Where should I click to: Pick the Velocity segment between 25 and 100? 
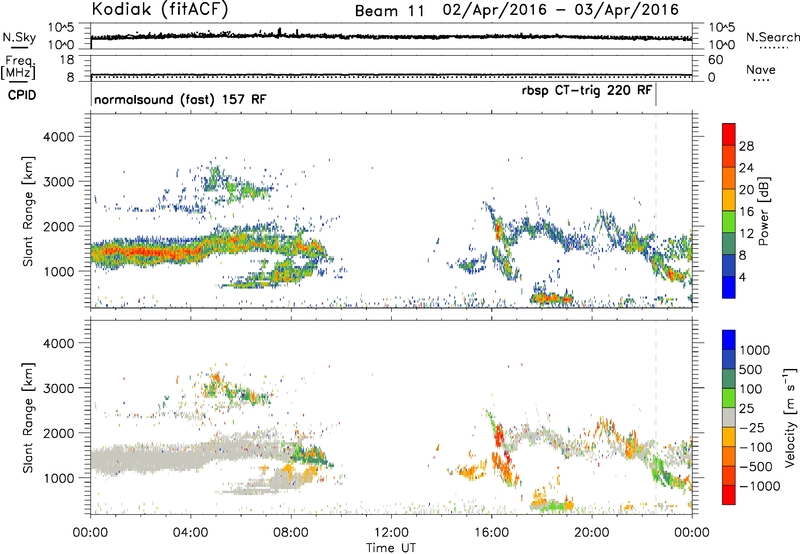729,398
